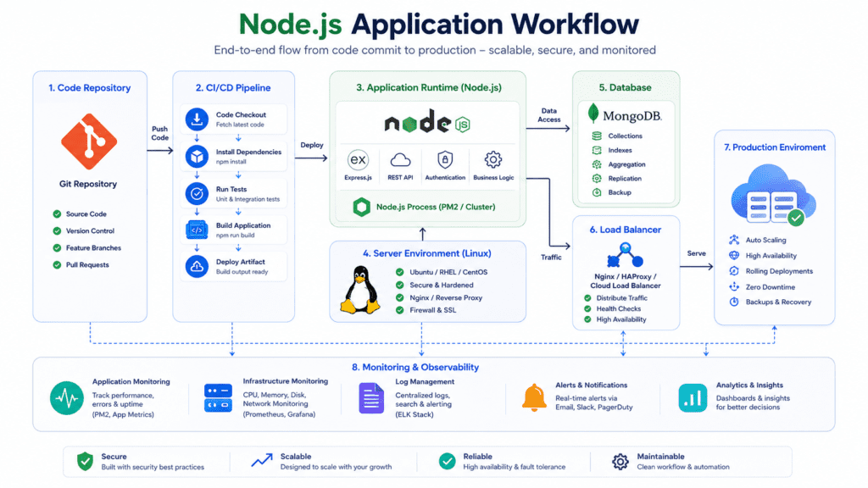Click the Aggregation icon
The width and height of the screenshot is (868, 488).
597,164
